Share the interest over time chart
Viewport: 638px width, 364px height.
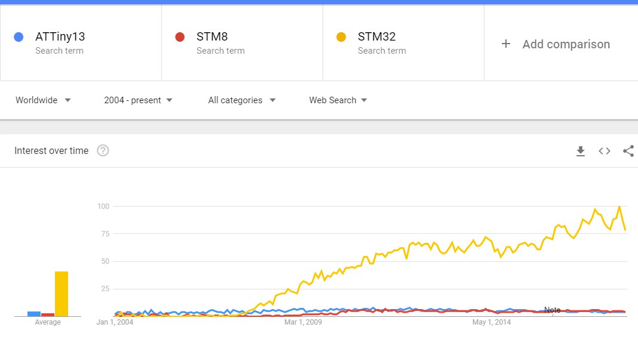(x=628, y=151)
